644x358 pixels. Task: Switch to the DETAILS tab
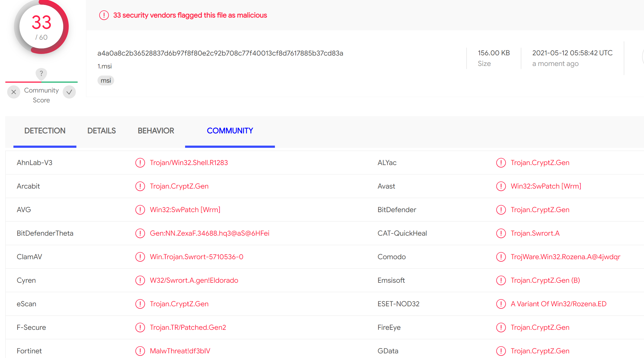(x=102, y=131)
